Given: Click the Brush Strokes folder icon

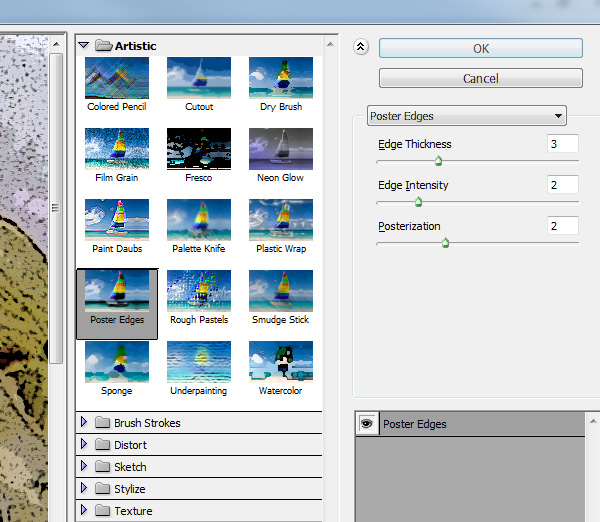Looking at the screenshot, I should [103, 422].
